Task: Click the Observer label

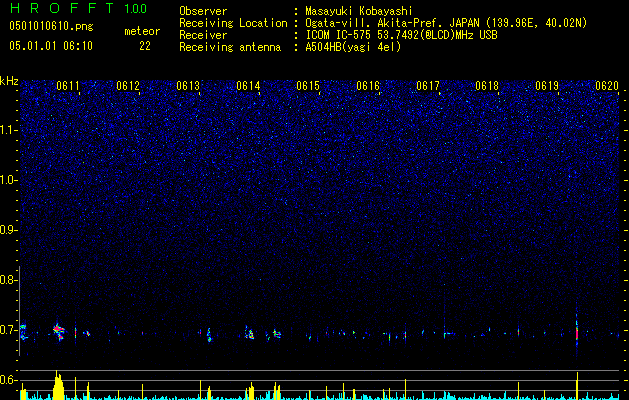Action: pos(203,11)
